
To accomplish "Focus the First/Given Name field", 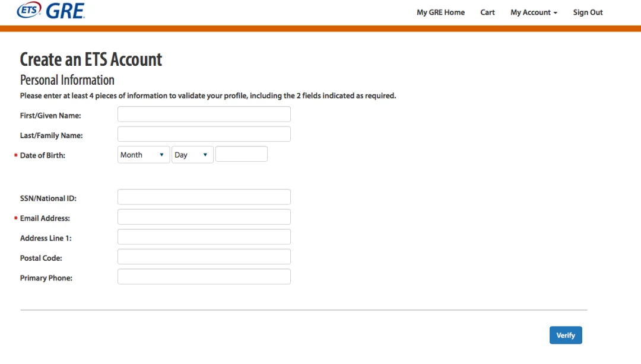I will coord(204,114).
